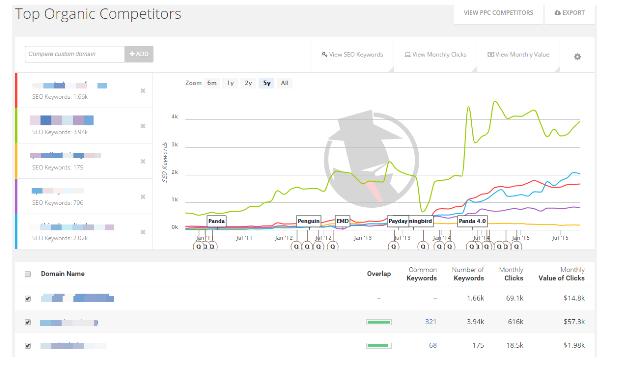
Task: Switch to View Monthly Clicks tab
Action: [x=435, y=55]
